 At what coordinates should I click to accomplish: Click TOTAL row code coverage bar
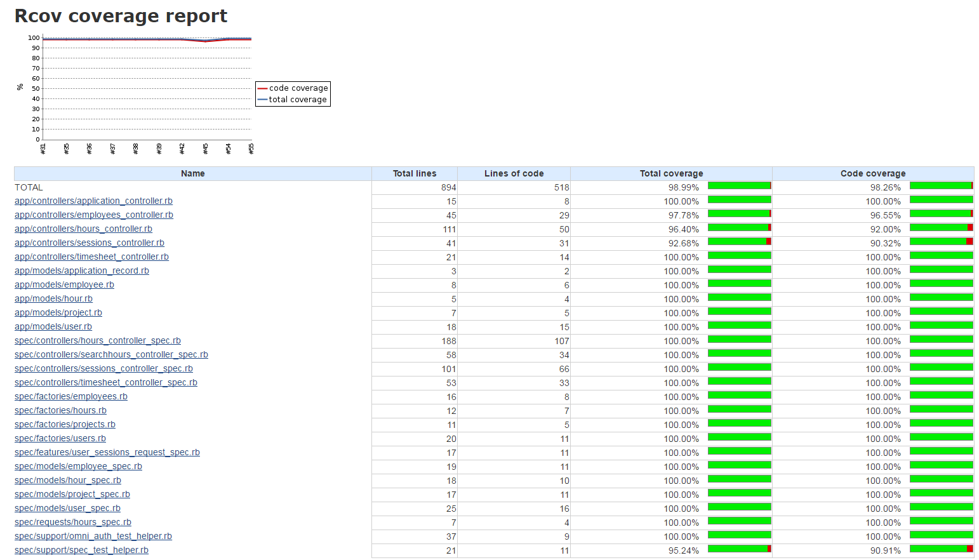[942, 186]
